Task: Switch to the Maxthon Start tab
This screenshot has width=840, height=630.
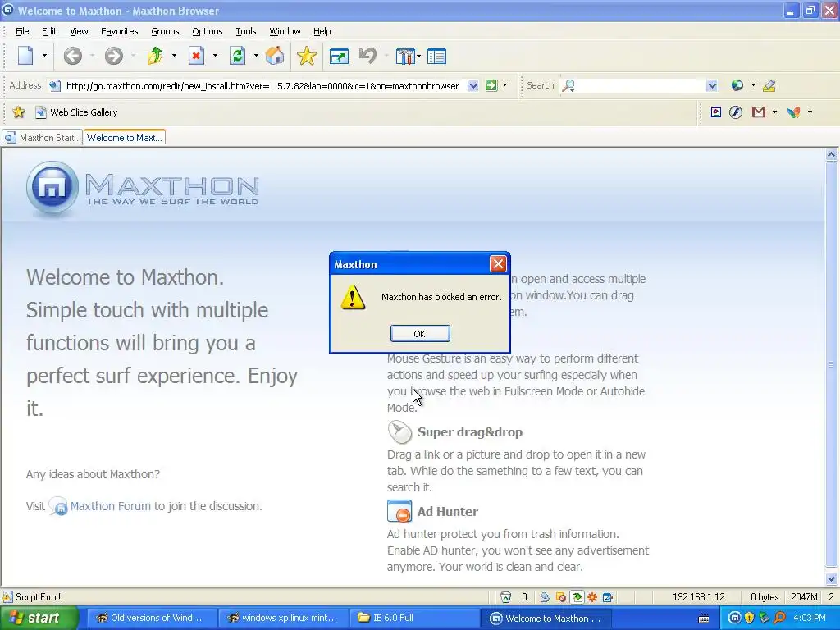Action: [43, 138]
